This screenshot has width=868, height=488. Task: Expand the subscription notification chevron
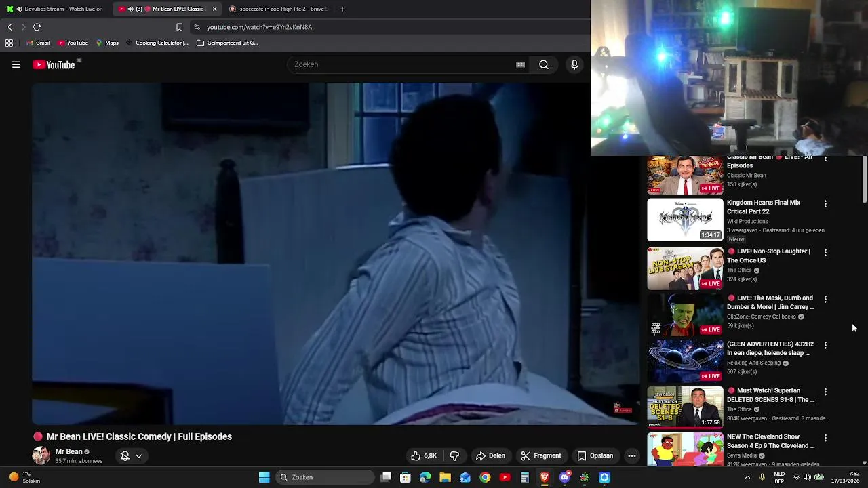pyautogui.click(x=138, y=456)
